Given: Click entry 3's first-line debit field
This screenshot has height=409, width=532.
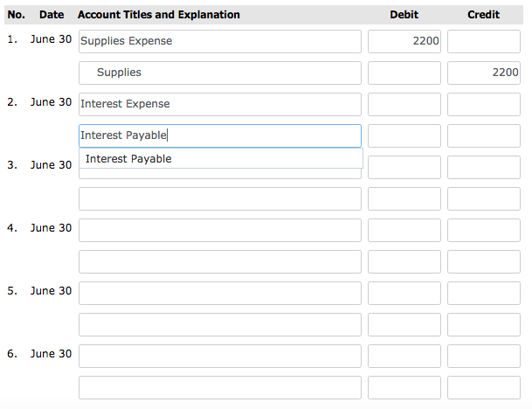Looking at the screenshot, I should tap(404, 167).
